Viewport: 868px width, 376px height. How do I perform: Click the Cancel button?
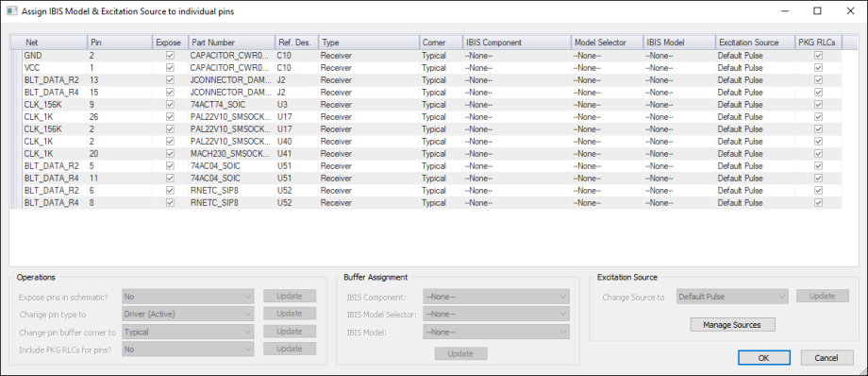point(826,358)
